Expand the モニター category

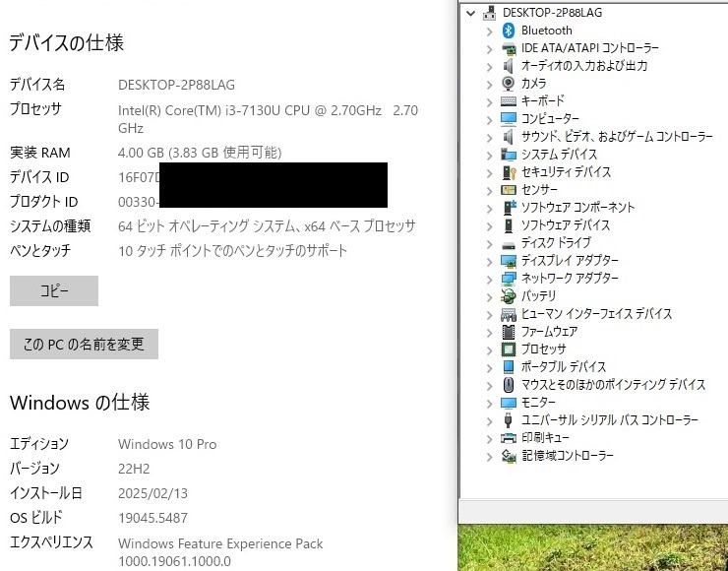(489, 404)
